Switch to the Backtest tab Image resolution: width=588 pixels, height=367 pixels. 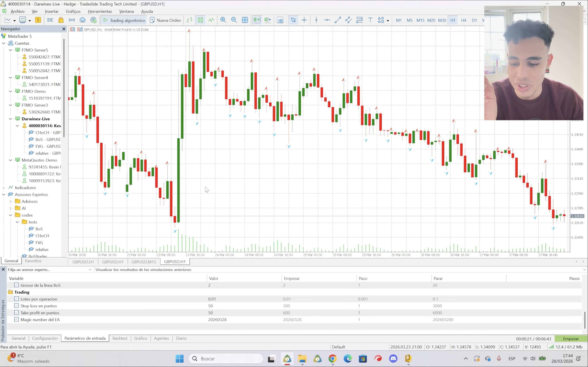[120, 338]
